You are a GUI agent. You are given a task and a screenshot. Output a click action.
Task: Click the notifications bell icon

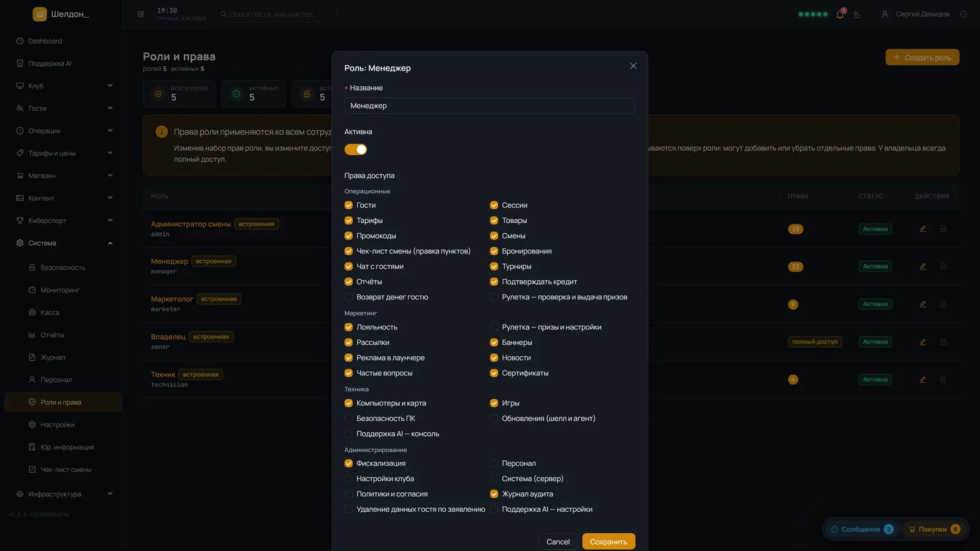click(x=840, y=14)
